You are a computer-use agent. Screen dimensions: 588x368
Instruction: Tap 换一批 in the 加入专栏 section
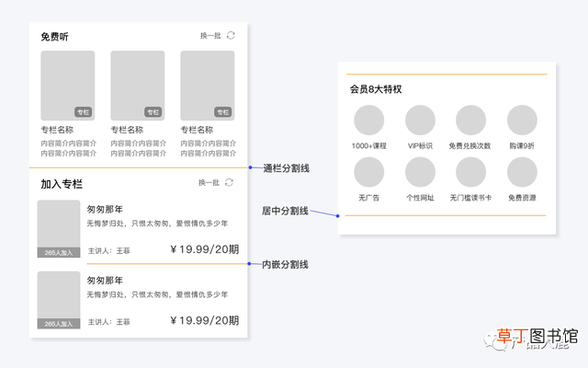point(209,182)
